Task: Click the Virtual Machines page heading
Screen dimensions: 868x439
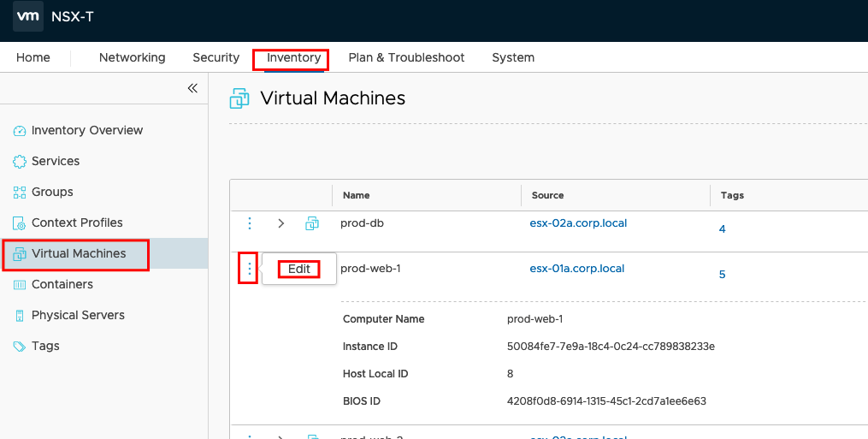Action: click(333, 98)
